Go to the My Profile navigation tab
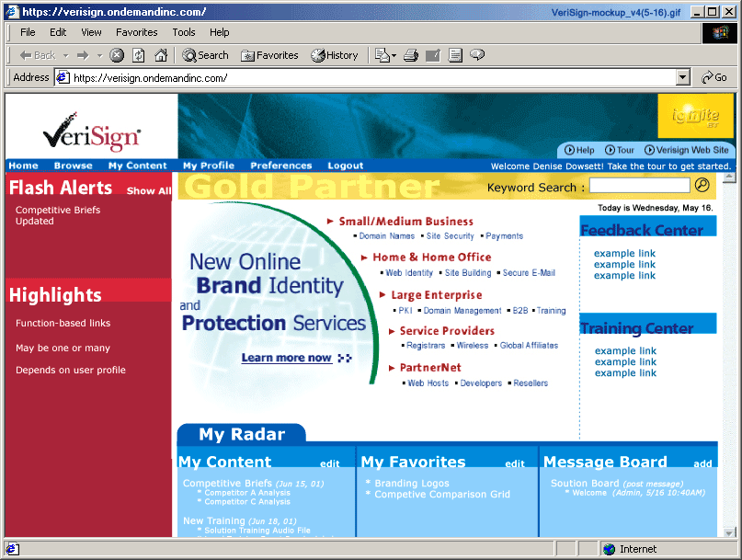The height and width of the screenshot is (560, 742). click(x=209, y=166)
